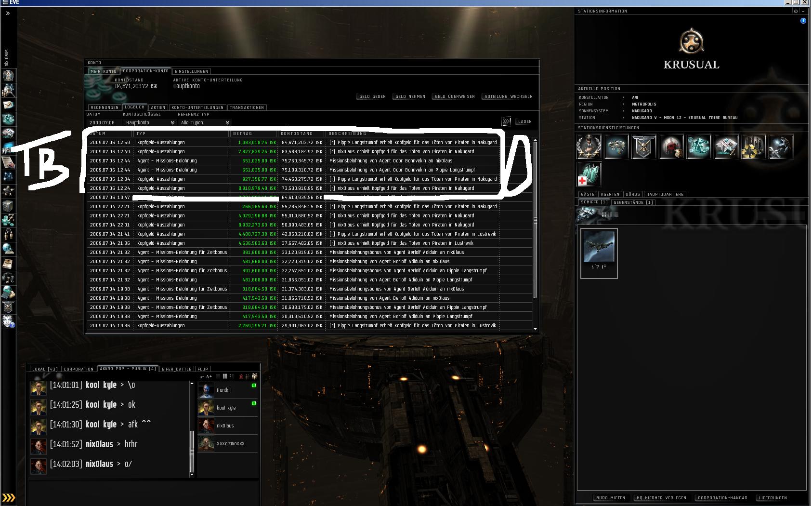
Task: Toggle the rightmost member-list icon in chat toolbar
Action: click(x=255, y=376)
